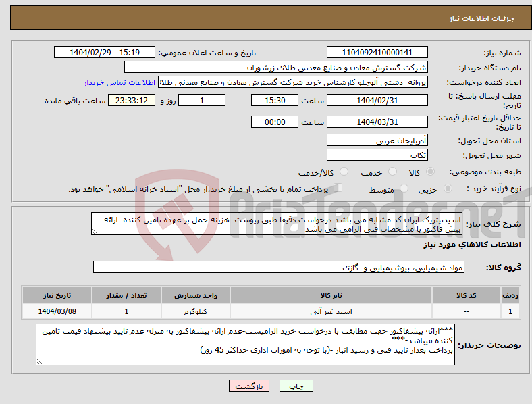
Task: Click price validity time 00:00
Action: tap(275, 122)
